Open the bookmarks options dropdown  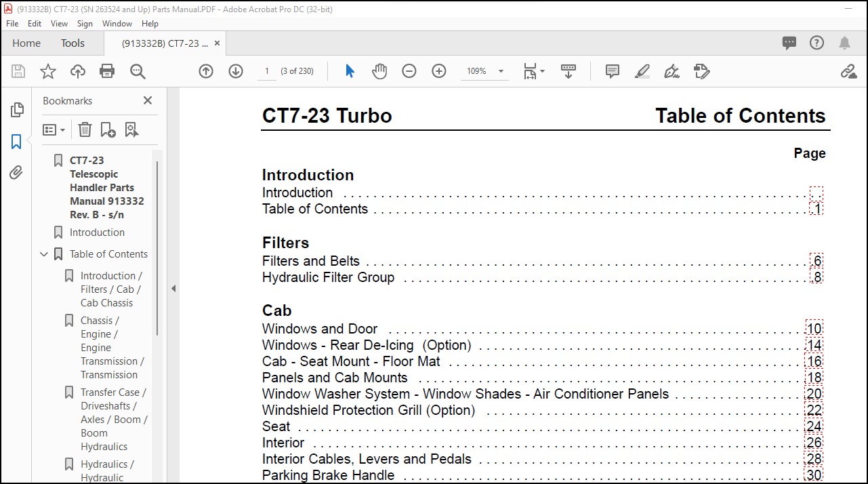(54, 129)
